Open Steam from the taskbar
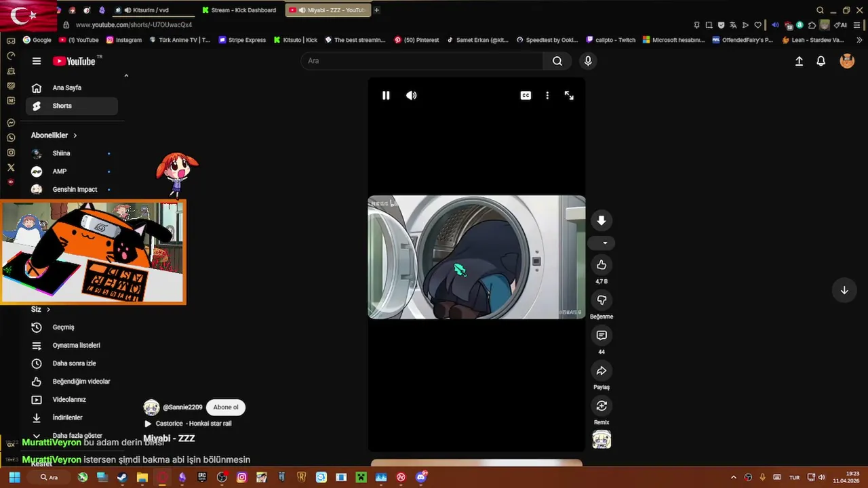Viewport: 868px width, 488px height. click(x=122, y=477)
